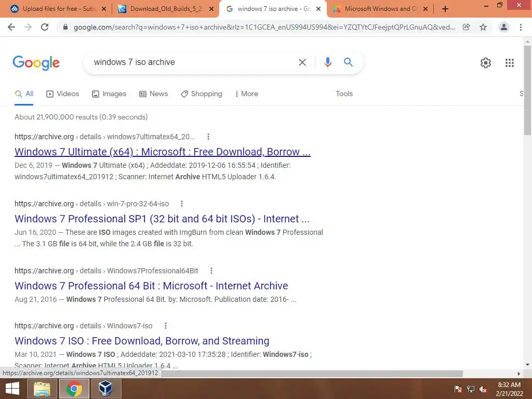Click the horizontal scrollbar right arrow
The width and height of the screenshot is (532, 399).
click(x=519, y=374)
